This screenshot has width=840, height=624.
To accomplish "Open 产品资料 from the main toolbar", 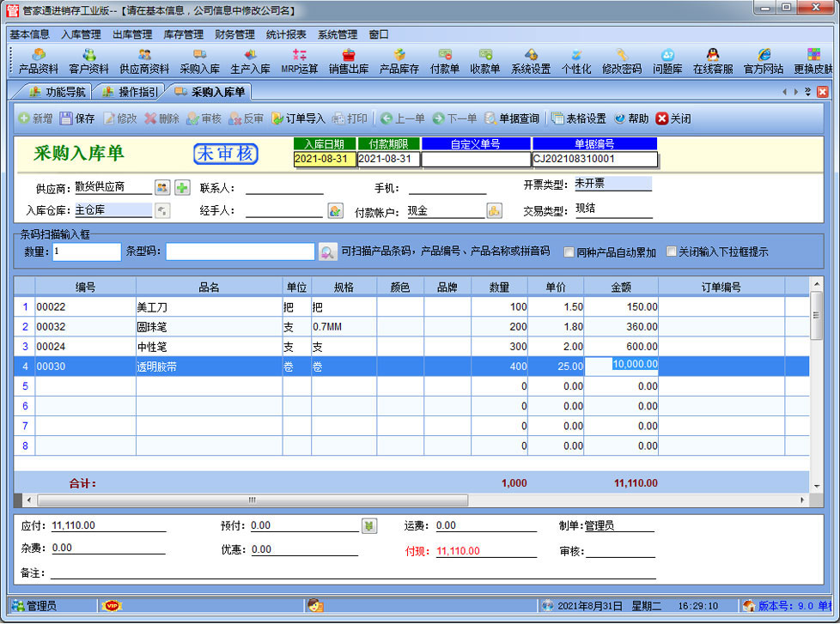I will tap(38, 61).
